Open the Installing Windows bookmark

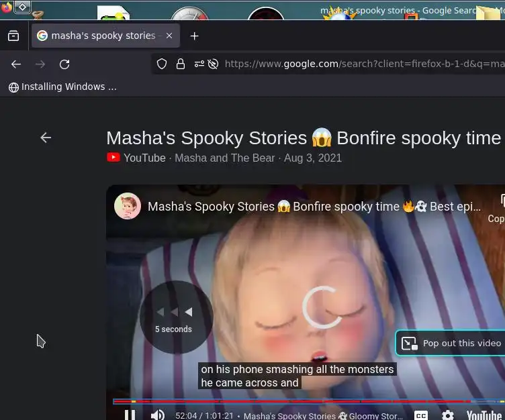62,87
